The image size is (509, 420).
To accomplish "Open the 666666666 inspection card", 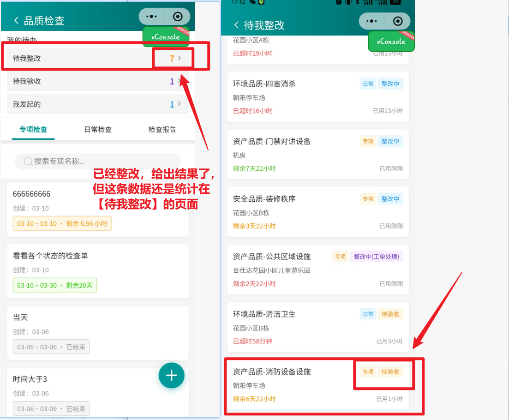I will pos(98,209).
